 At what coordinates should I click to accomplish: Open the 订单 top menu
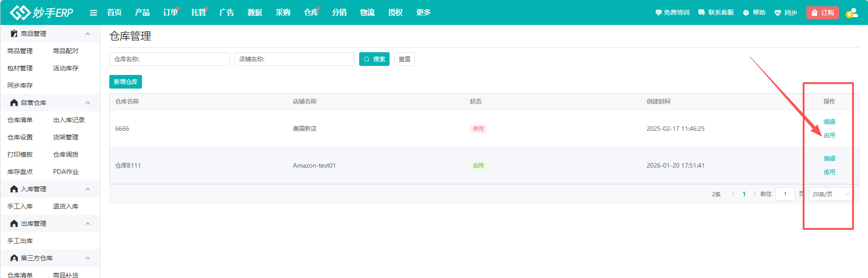171,13
